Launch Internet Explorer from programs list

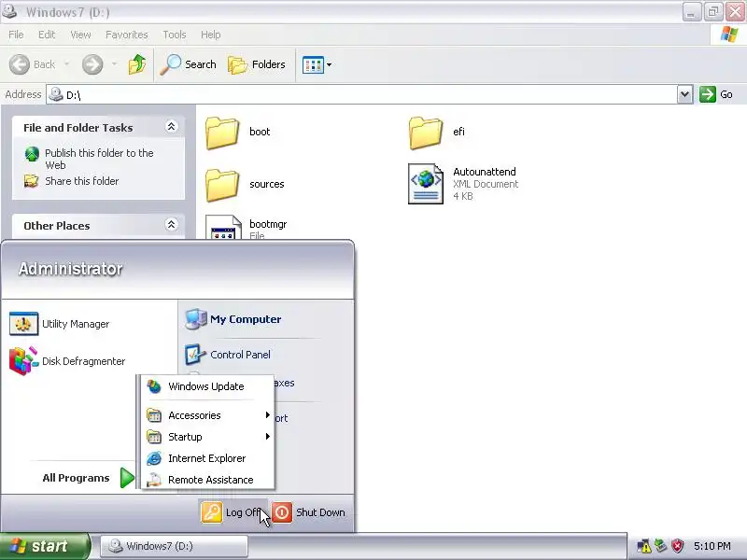click(207, 458)
